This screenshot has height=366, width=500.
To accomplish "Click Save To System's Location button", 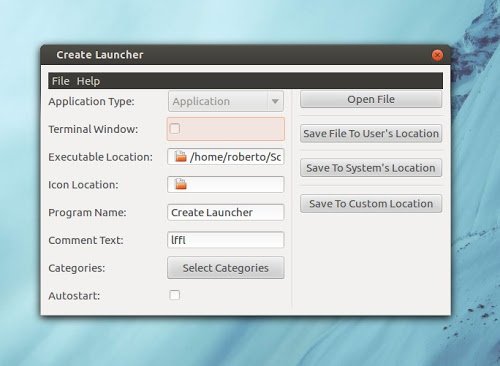I will pos(371,168).
